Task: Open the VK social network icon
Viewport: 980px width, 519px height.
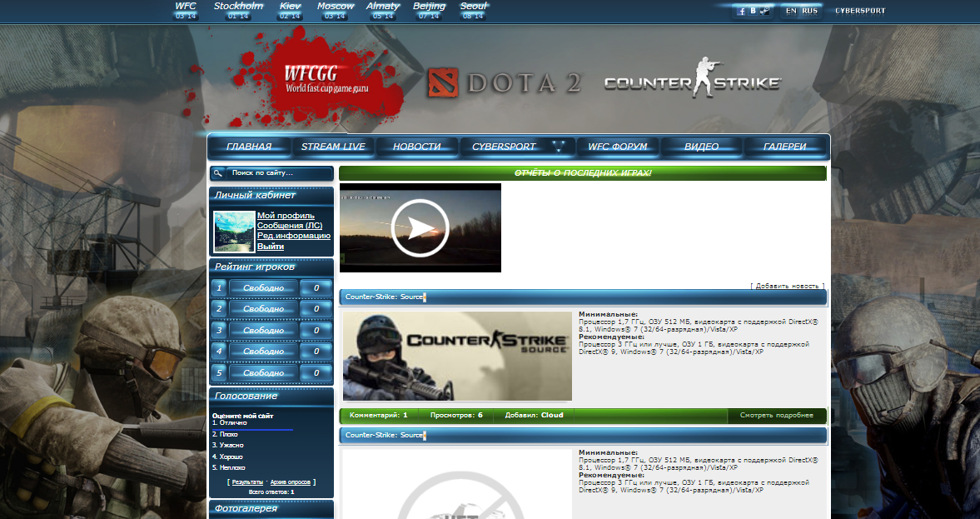Action: 754,12
